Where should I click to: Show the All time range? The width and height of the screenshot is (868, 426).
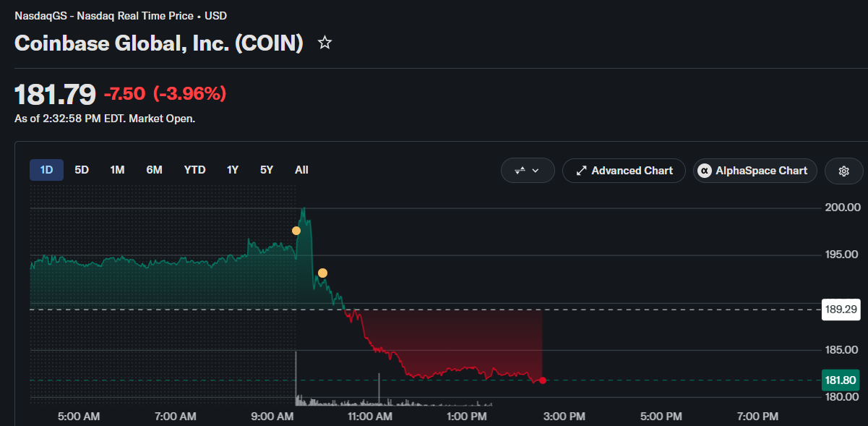(301, 170)
